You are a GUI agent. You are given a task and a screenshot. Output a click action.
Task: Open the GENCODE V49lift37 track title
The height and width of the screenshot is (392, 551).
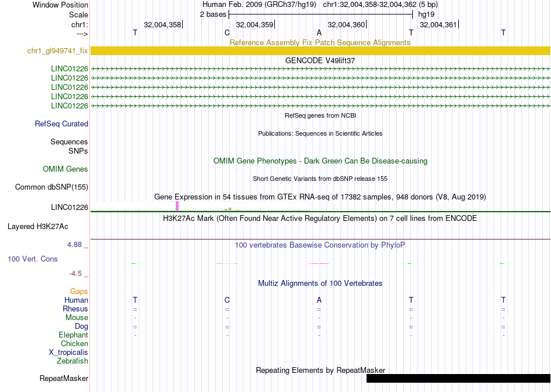(320, 60)
